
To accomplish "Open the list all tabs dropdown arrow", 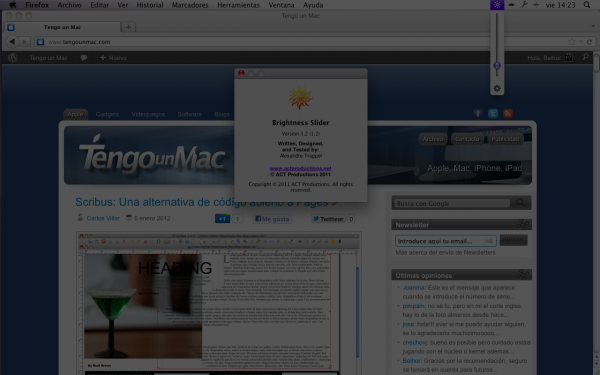I will 593,26.
